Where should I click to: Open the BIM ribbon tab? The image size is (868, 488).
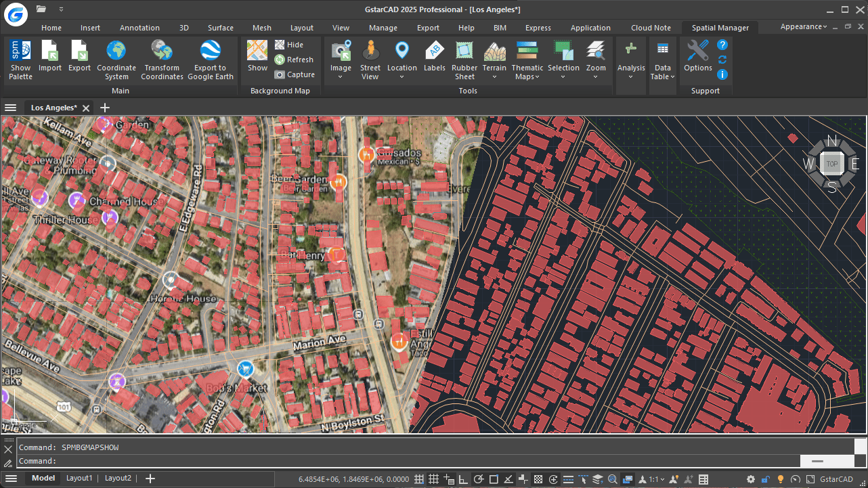(500, 28)
